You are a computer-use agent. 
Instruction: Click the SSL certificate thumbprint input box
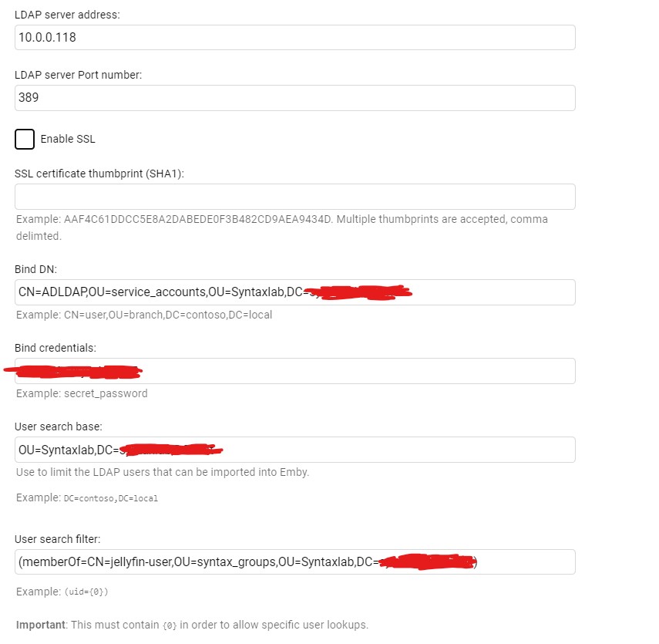coord(294,197)
